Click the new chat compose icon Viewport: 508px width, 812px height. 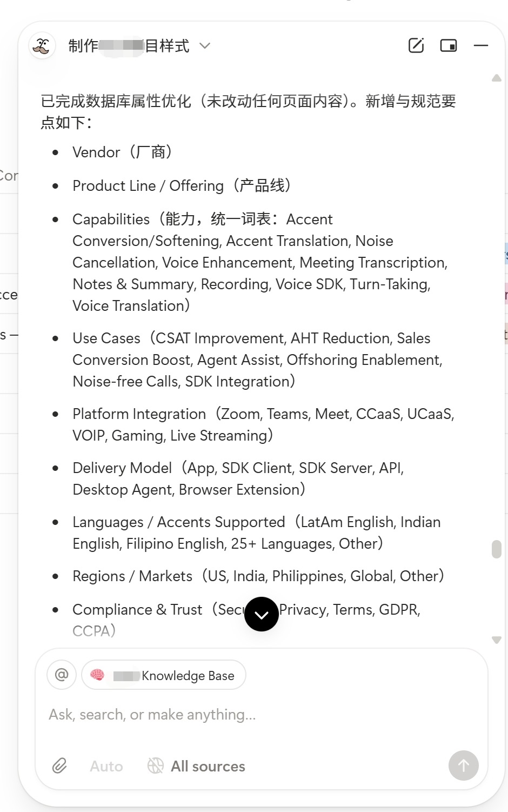[x=416, y=45]
